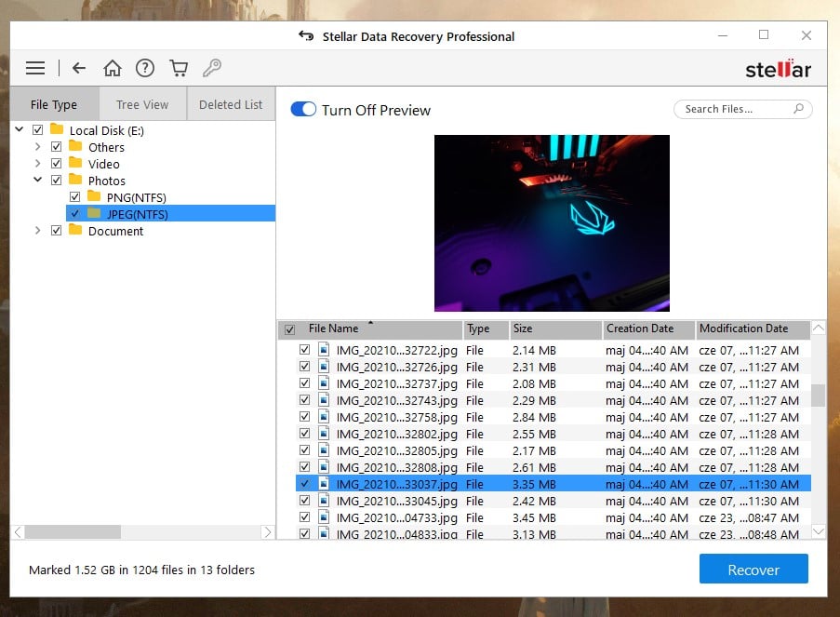This screenshot has height=617, width=840.
Task: Sort by the Creation Date column header
Action: 648,329
